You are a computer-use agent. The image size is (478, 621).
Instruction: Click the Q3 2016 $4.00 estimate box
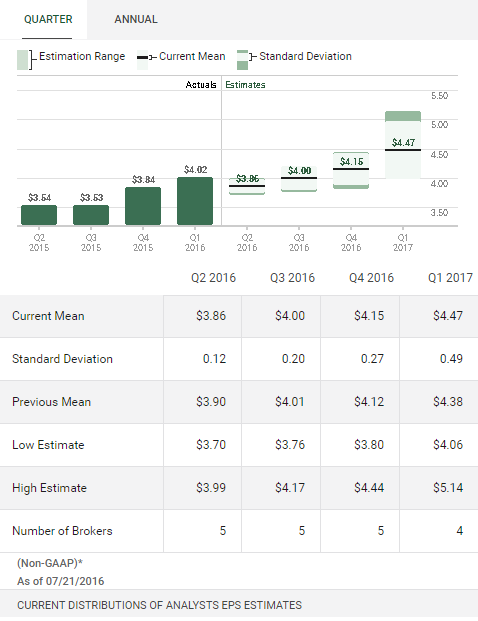click(x=299, y=179)
